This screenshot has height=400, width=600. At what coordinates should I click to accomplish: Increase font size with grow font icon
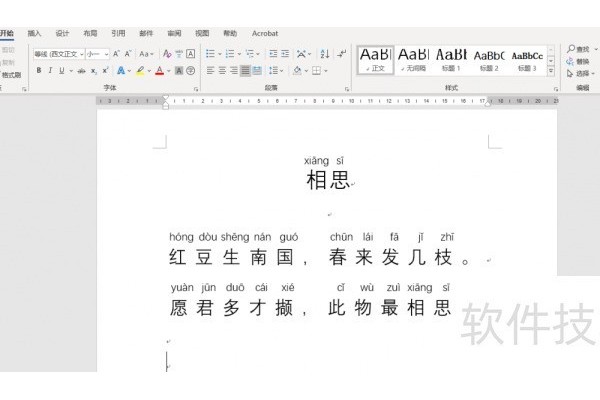point(116,54)
